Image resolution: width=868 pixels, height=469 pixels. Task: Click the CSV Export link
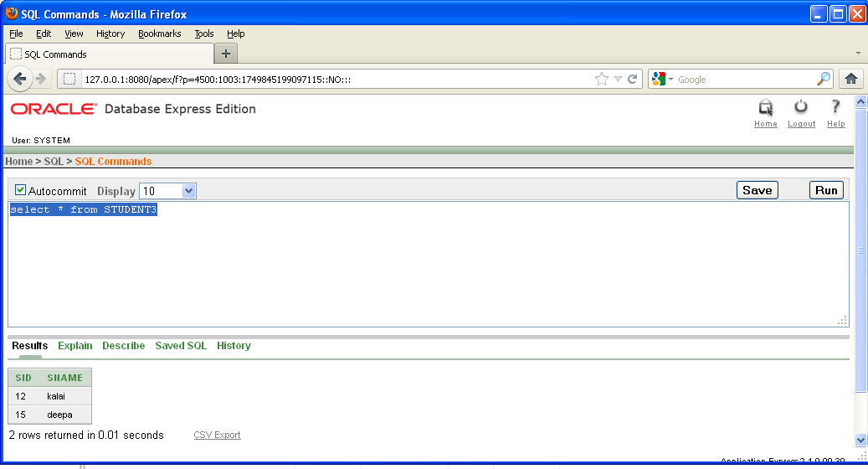click(217, 435)
